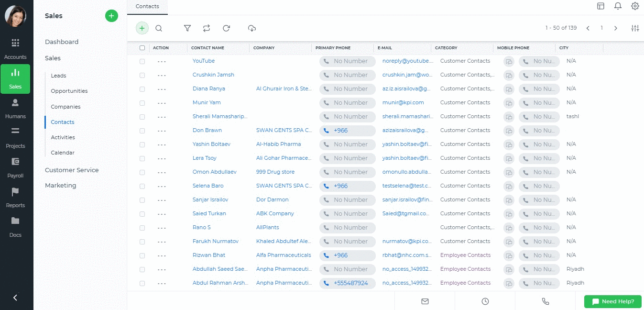Open action menu dots for Munir Yam
The width and height of the screenshot is (644, 310).
pyautogui.click(x=162, y=103)
